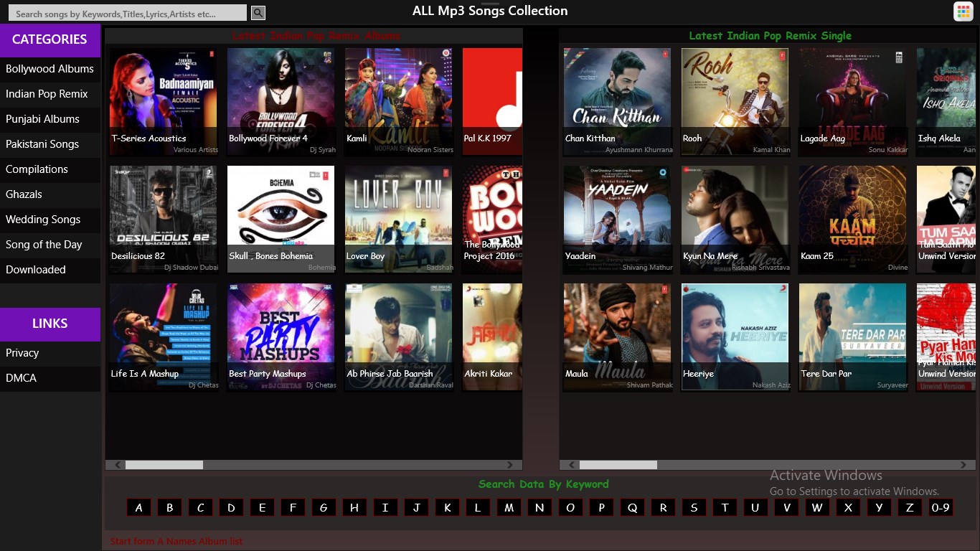Filter by letter S keyword button
This screenshot has width=980, height=551.
(694, 507)
